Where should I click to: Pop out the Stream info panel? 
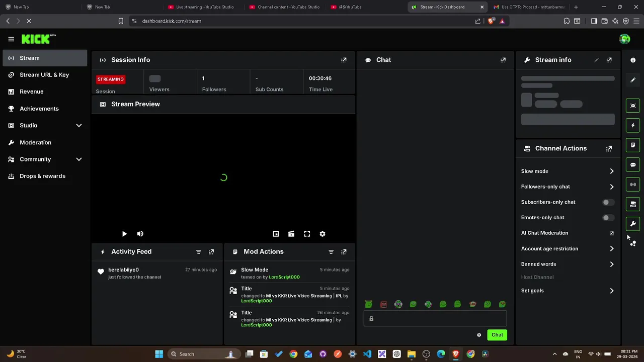[609, 60]
